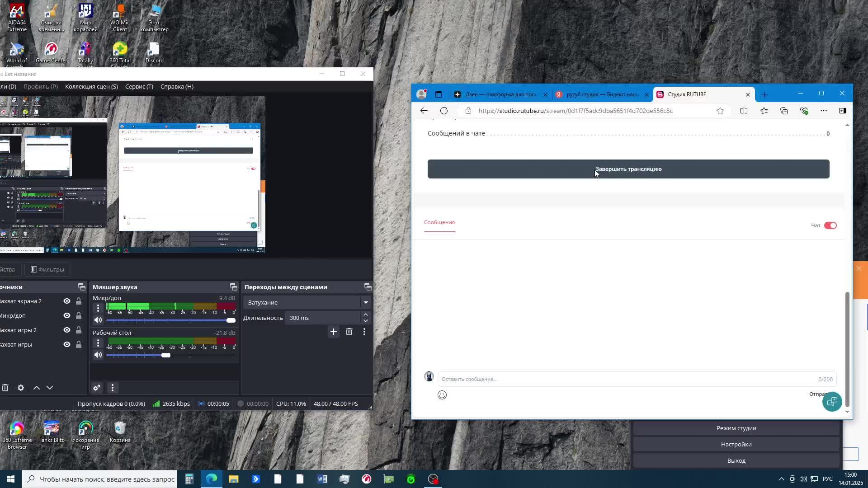Open advanced audio properties gear in mixer

(x=96, y=388)
